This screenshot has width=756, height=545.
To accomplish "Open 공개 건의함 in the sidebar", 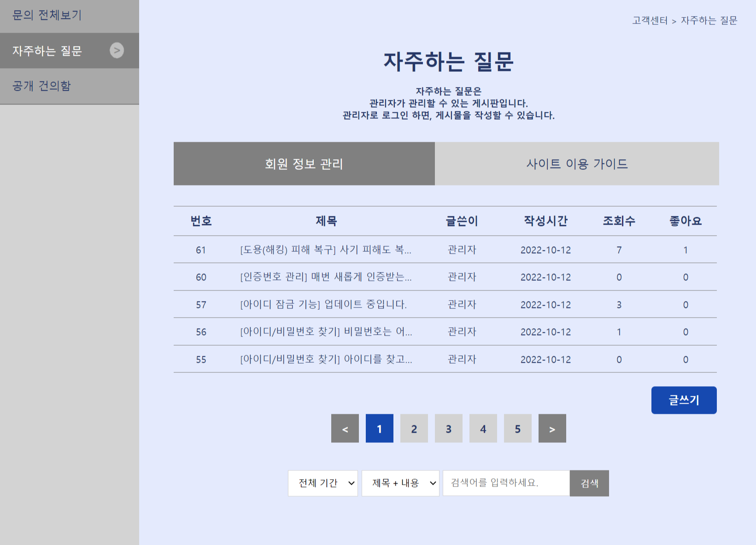I will coord(69,86).
